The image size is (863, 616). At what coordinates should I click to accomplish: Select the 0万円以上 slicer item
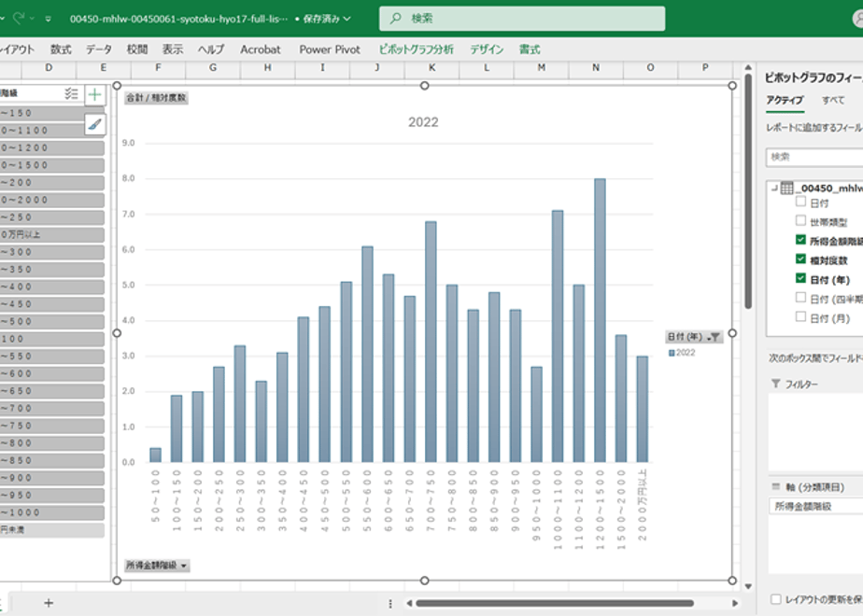(x=51, y=235)
